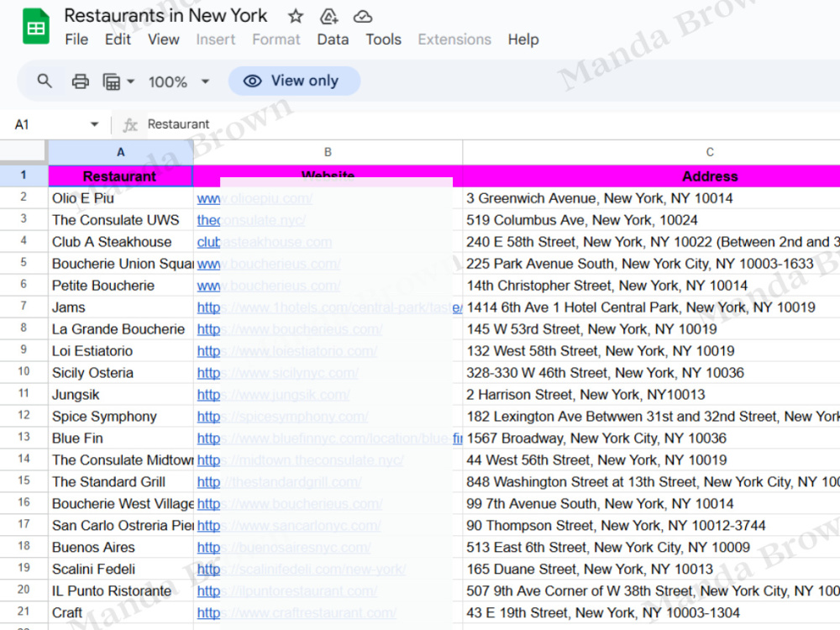This screenshot has width=840, height=630.
Task: Click the Buenos Aires cell
Action: click(120, 548)
